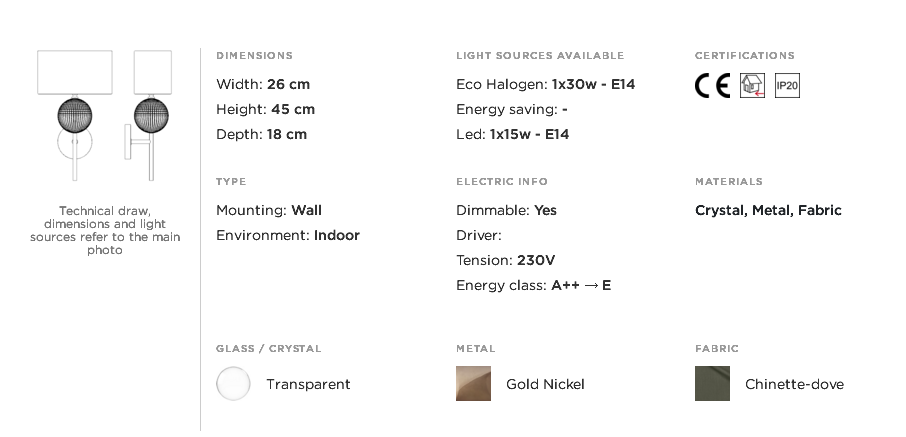Screen dimensions: 906x437
Task: Click the Dimensions section heading
Action: pos(254,55)
